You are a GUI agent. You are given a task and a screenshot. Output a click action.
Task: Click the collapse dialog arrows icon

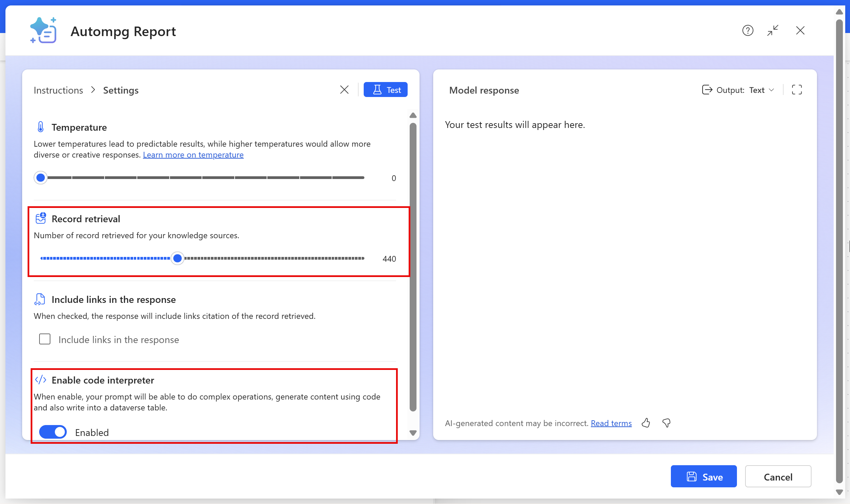[x=773, y=31]
